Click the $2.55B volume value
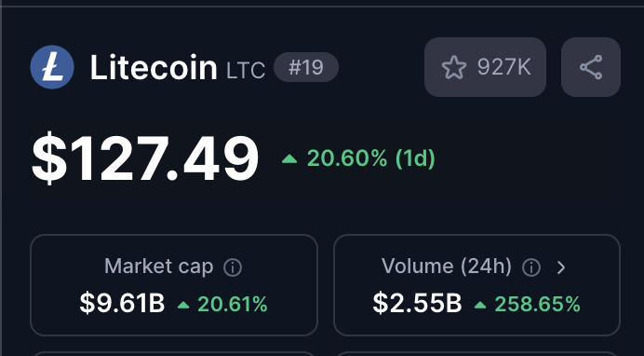This screenshot has width=644, height=356. [x=417, y=304]
